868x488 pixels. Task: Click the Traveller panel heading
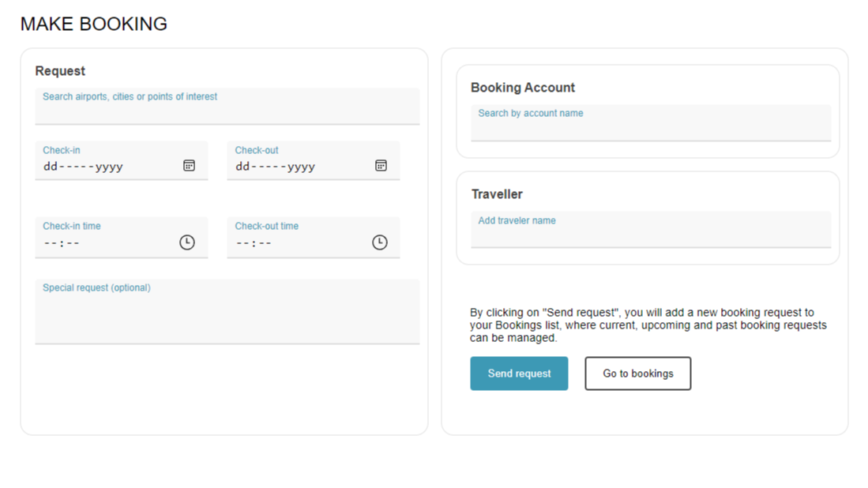496,193
